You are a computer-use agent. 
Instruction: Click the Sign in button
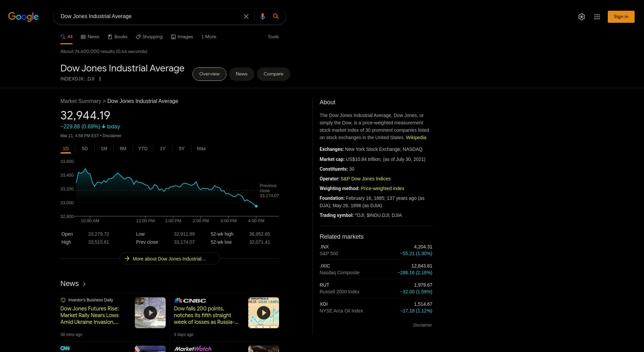pos(621,17)
